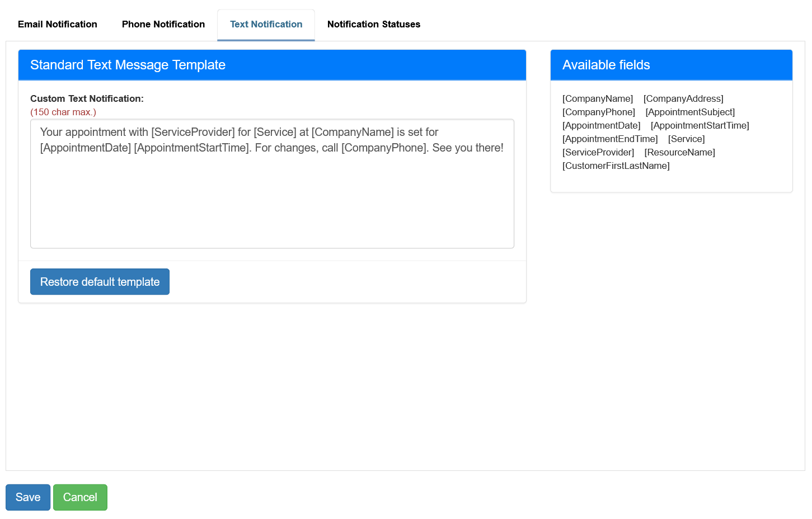The width and height of the screenshot is (812, 519).
Task: Click the [AppointmentStartTime] field
Action: [x=700, y=125]
